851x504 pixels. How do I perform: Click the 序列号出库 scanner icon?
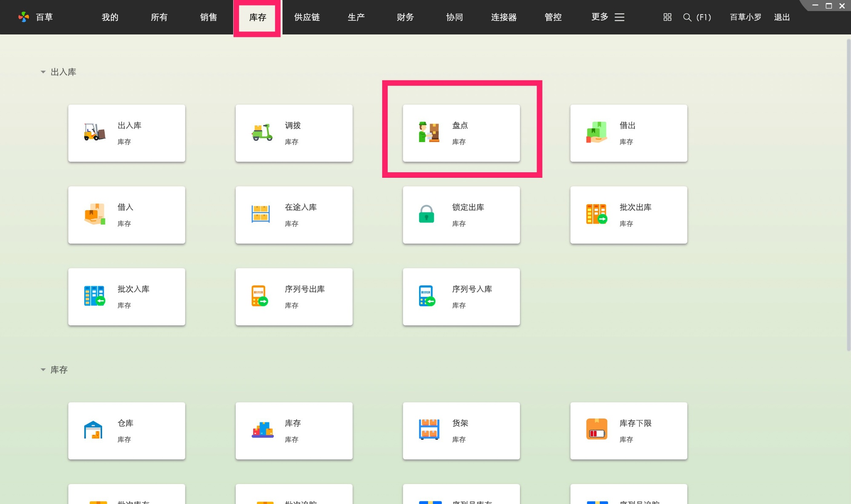(259, 296)
